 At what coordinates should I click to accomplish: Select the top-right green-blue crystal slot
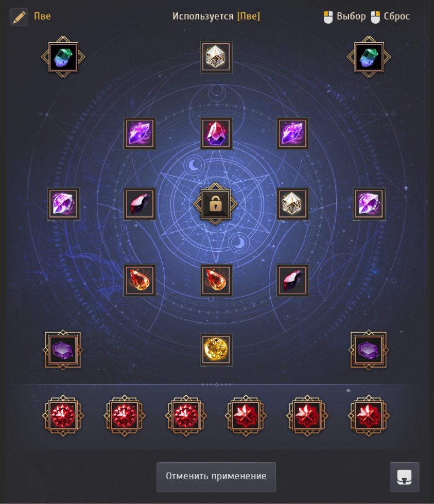tap(369, 57)
